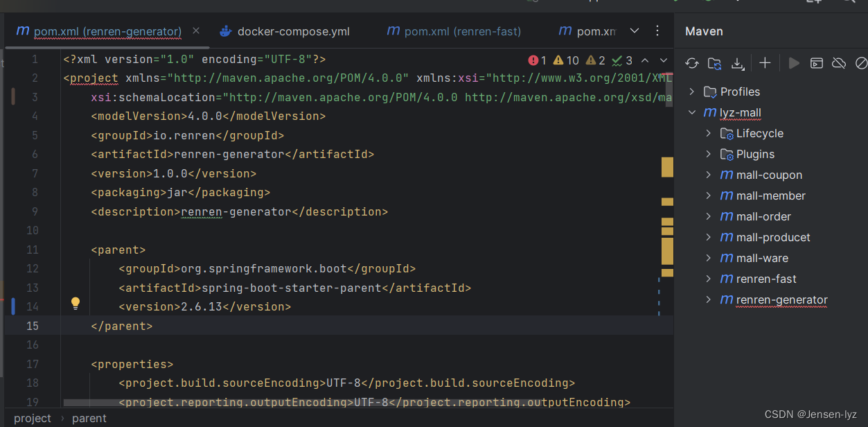Image resolution: width=868 pixels, height=427 pixels.
Task: Toggle Maven offline mode
Action: click(839, 63)
